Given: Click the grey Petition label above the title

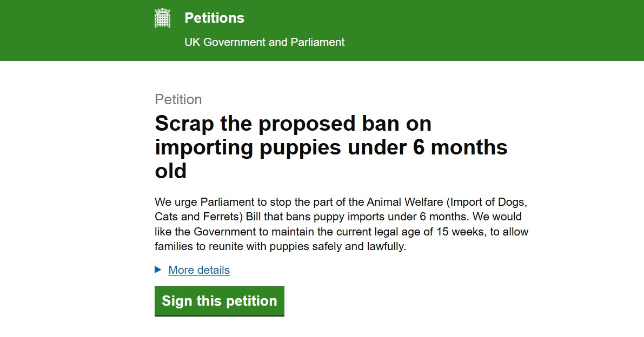Looking at the screenshot, I should pyautogui.click(x=178, y=99).
